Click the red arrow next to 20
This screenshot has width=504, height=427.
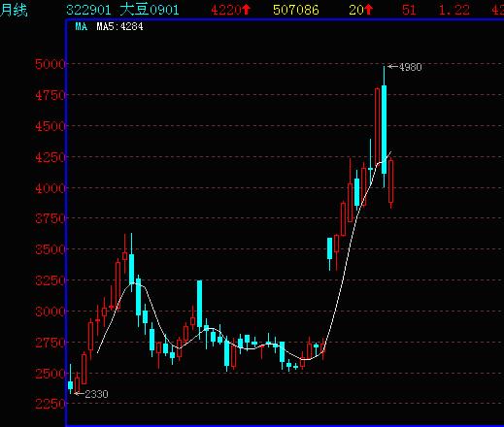click(369, 10)
